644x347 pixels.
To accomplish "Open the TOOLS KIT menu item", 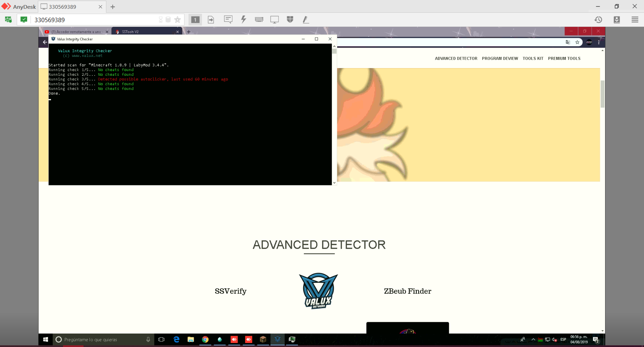I will point(533,58).
